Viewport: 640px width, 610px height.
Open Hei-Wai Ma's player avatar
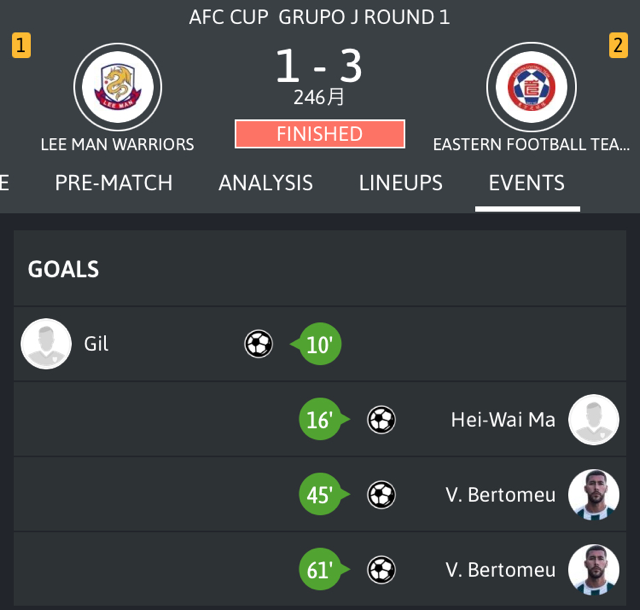coord(593,419)
